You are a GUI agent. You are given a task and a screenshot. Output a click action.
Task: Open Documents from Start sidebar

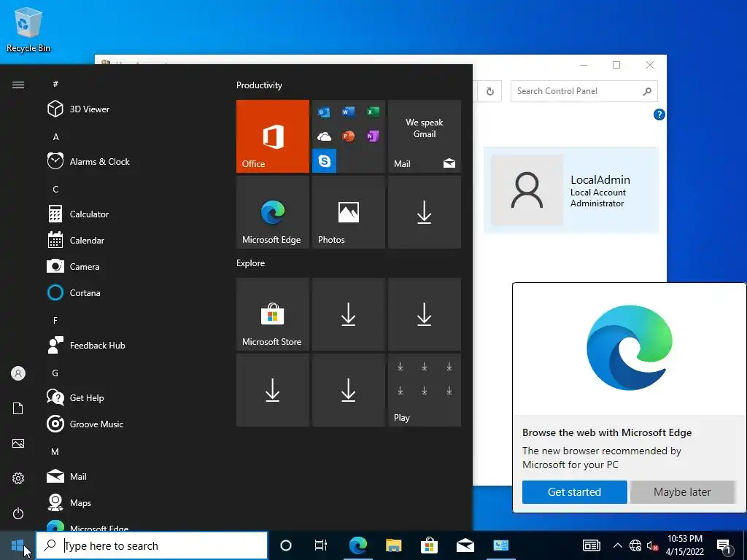coord(18,408)
